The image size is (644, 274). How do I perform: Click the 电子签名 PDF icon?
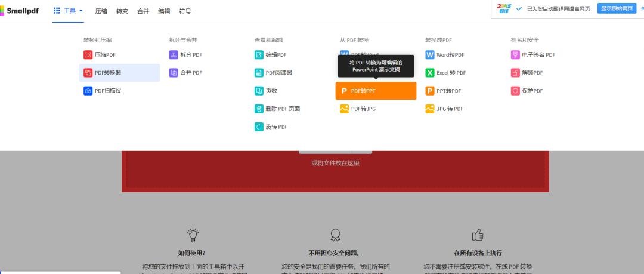(515, 55)
